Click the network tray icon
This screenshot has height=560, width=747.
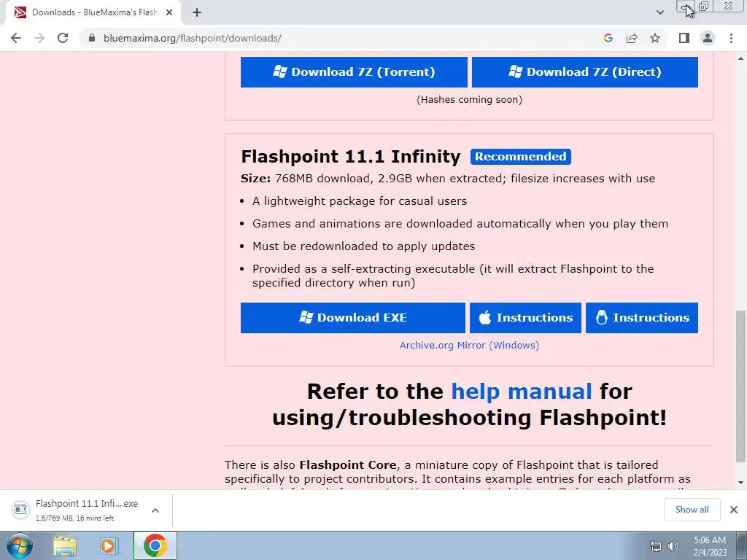pos(656,546)
